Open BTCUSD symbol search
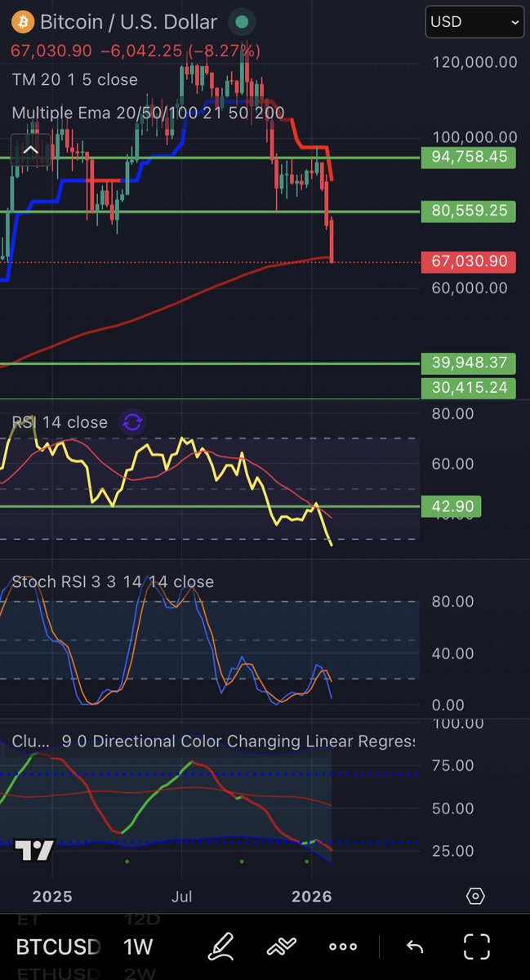The height and width of the screenshot is (980, 530). 59,947
